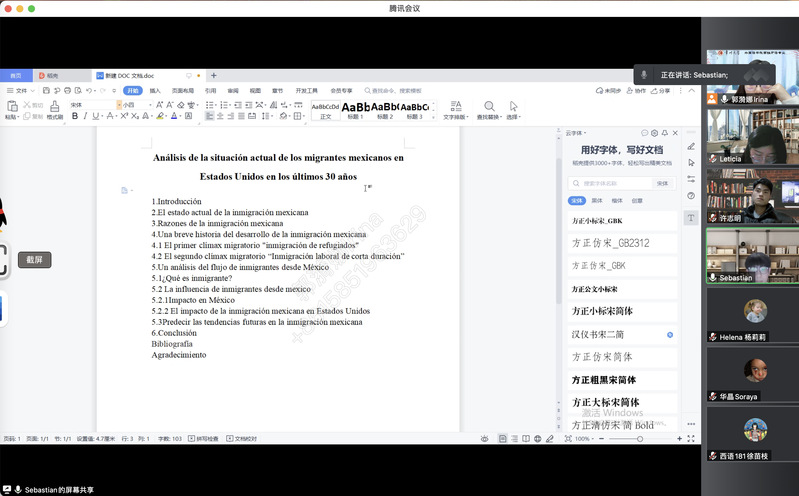Toggle Bold formatting
Viewport: 799px width, 496px height.
click(75, 116)
